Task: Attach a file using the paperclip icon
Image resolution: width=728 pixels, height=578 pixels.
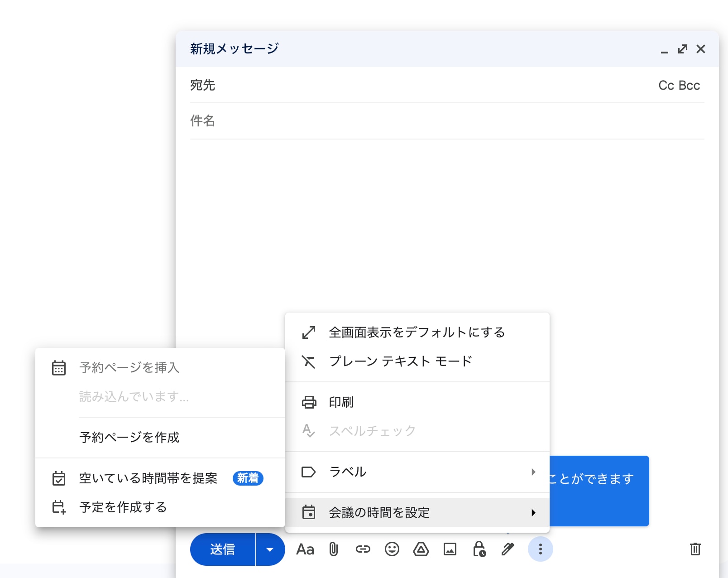Action: pos(334,549)
